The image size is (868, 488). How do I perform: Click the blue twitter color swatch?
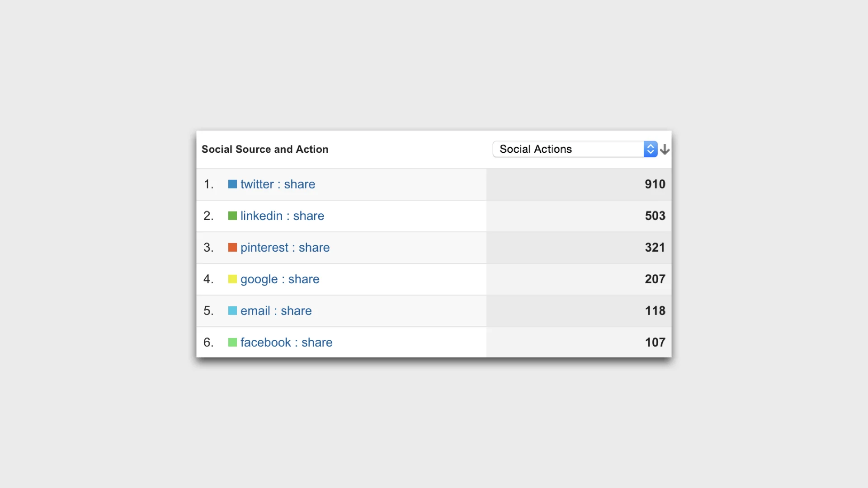pos(232,184)
